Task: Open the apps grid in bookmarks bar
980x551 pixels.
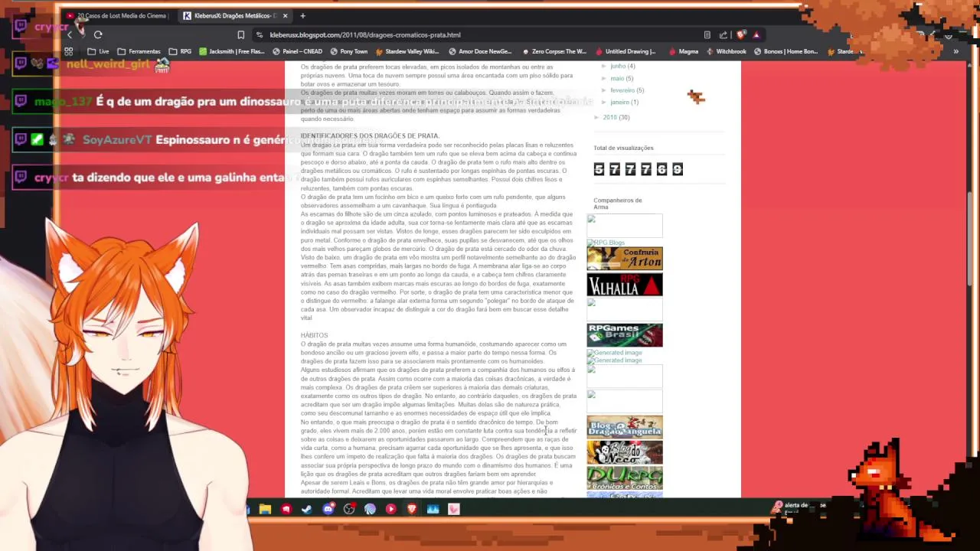Action: [68, 51]
